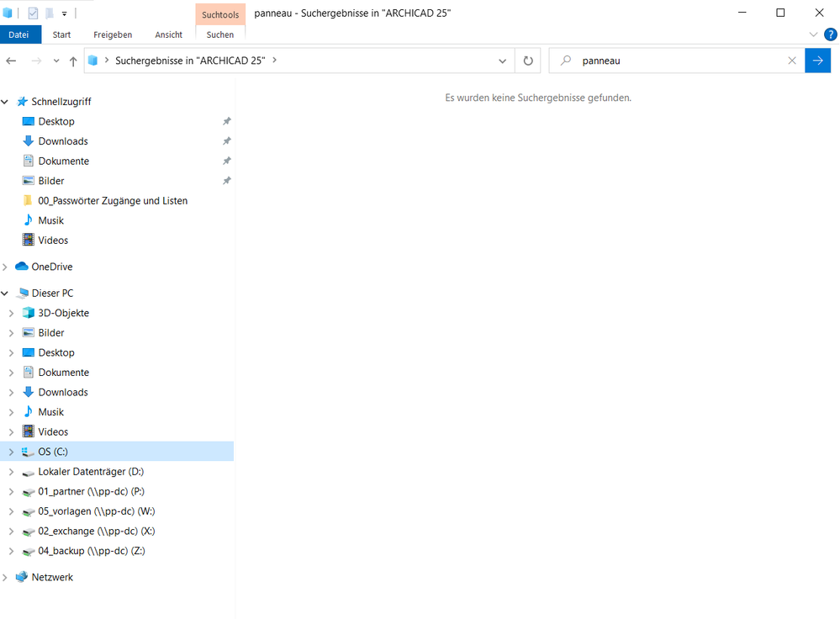Collapse the Schnellzugriff section

[5, 102]
